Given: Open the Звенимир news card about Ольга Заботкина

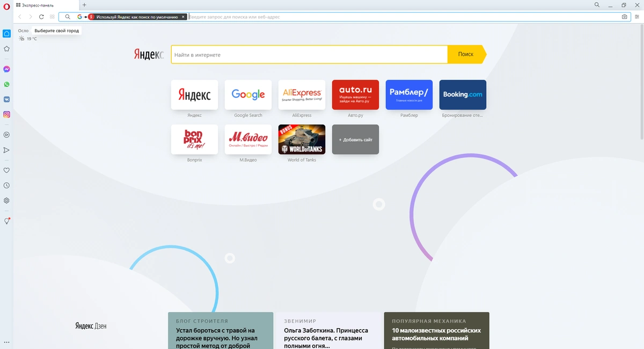Looking at the screenshot, I should click(x=329, y=331).
